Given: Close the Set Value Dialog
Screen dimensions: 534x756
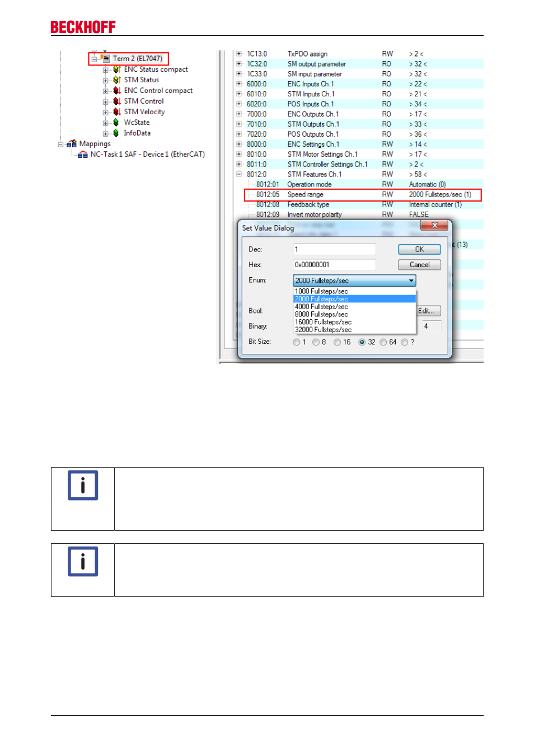Looking at the screenshot, I should pos(434,226).
